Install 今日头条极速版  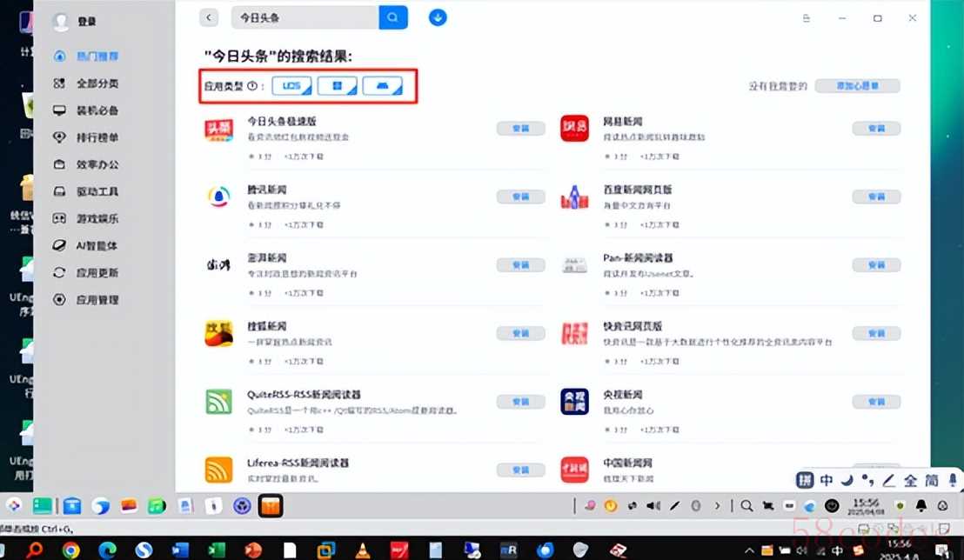click(521, 129)
